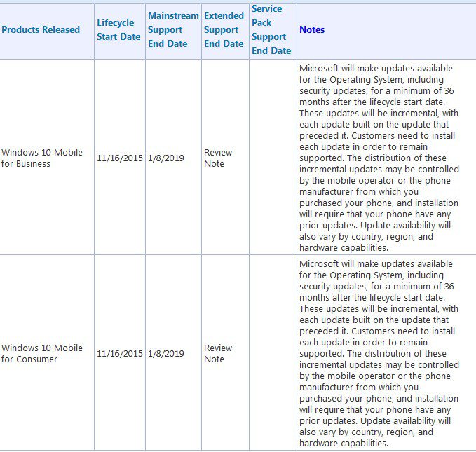Select Windows 10 Mobile for Business cell
Image resolution: width=476 pixels, height=452 pixels.
(42, 158)
